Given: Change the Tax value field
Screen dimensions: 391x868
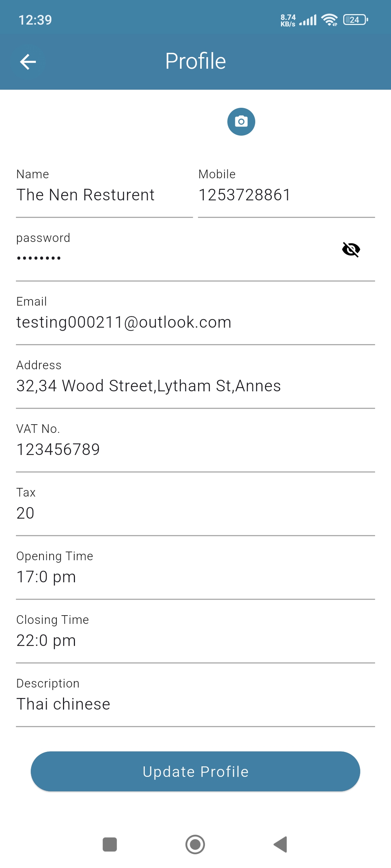Looking at the screenshot, I should [195, 513].
